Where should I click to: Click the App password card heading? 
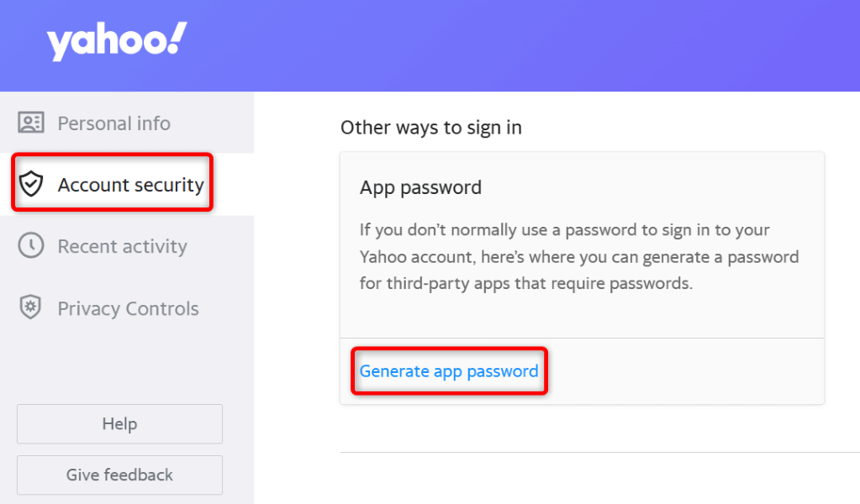420,187
